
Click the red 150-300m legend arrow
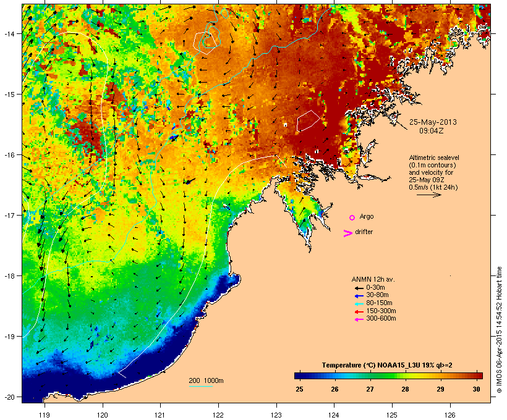(x=359, y=311)
